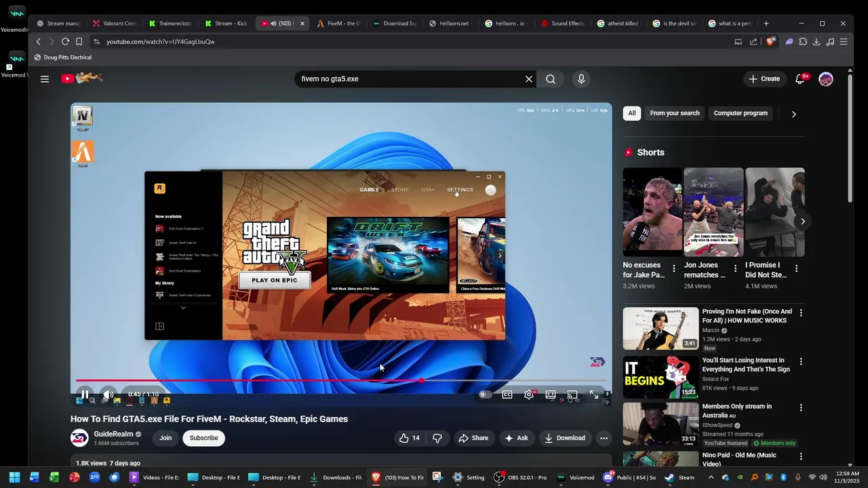This screenshot has height=488, width=868.
Task: Show more filter chips arrow
Action: tap(793, 114)
